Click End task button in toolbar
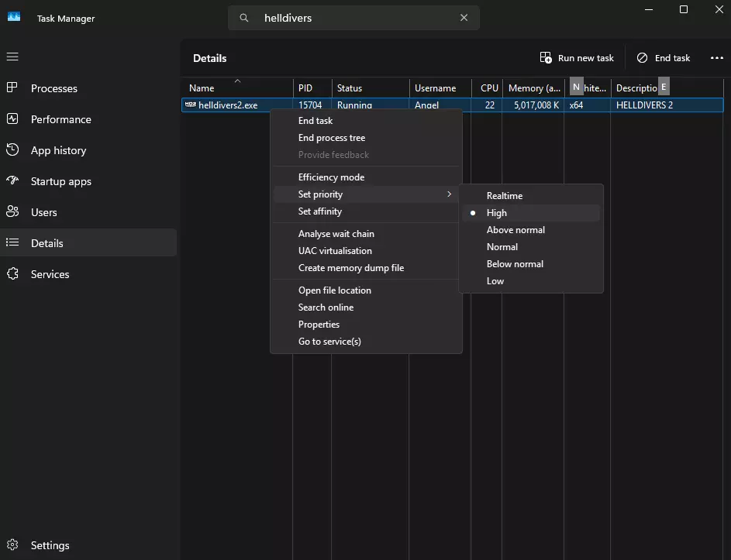This screenshot has width=731, height=560. [x=664, y=58]
